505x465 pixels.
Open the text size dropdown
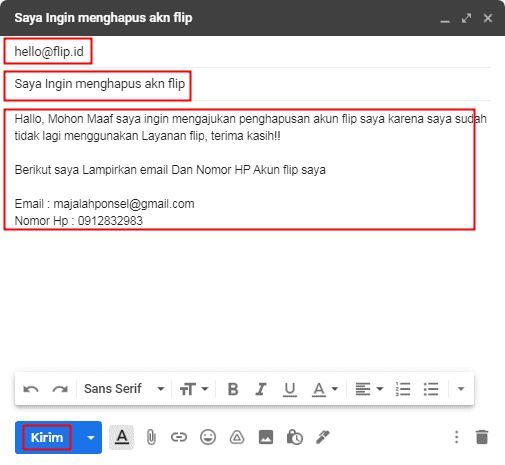pos(194,389)
